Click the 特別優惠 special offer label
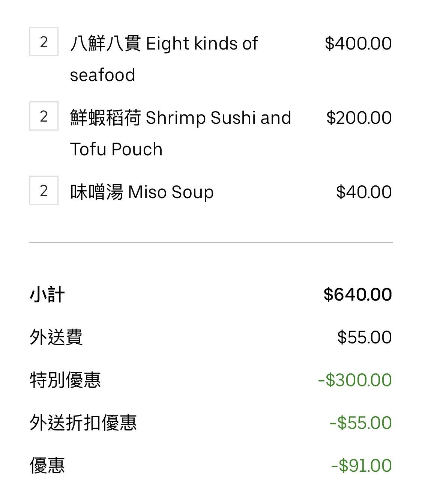 coord(65,380)
